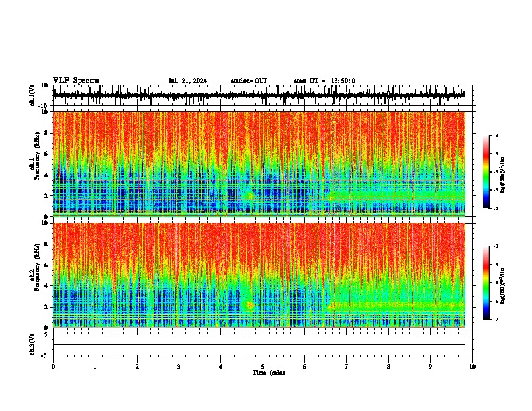
Task: Select the "Time (min)" axis label
Action: click(x=269, y=373)
